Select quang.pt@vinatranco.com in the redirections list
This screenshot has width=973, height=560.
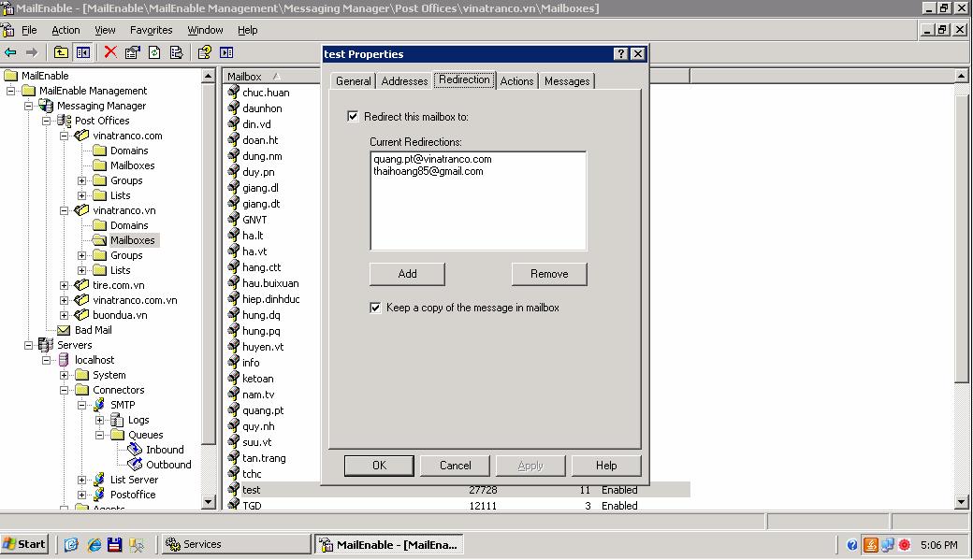click(x=432, y=159)
